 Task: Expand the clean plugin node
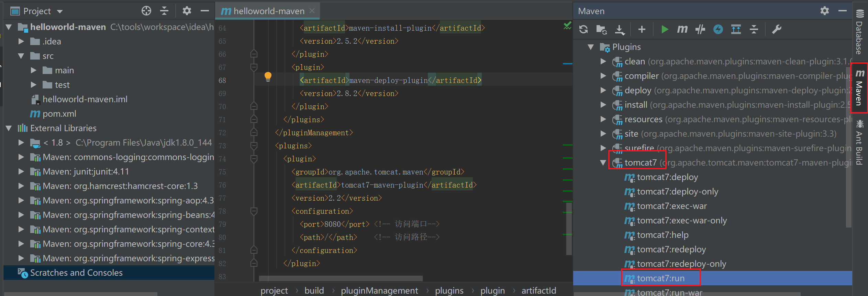point(603,61)
